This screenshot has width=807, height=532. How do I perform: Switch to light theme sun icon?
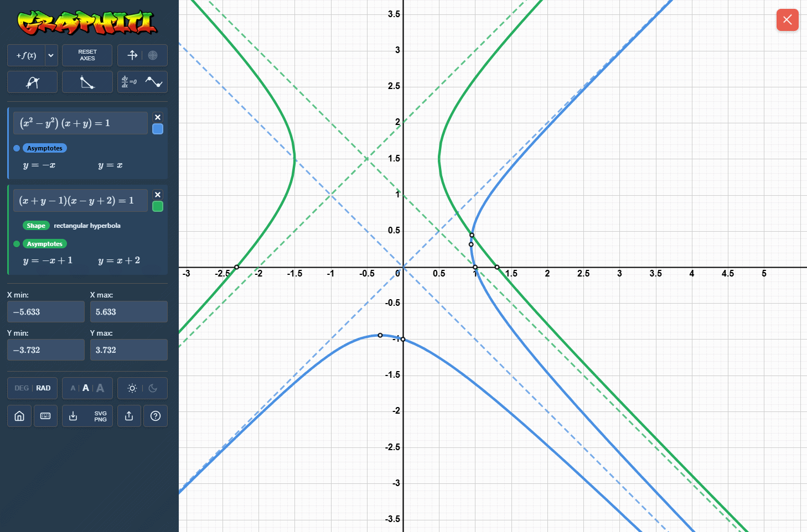click(x=132, y=388)
